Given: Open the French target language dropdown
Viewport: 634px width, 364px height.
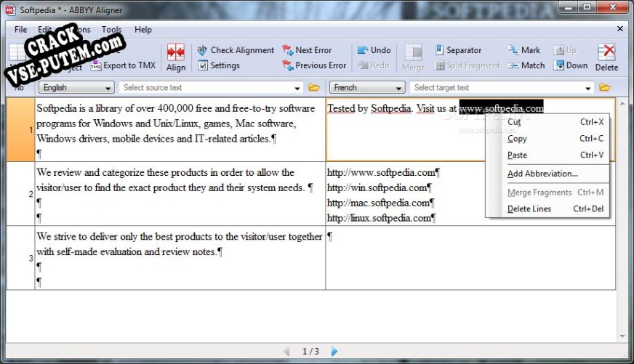Looking at the screenshot, I should [367, 87].
